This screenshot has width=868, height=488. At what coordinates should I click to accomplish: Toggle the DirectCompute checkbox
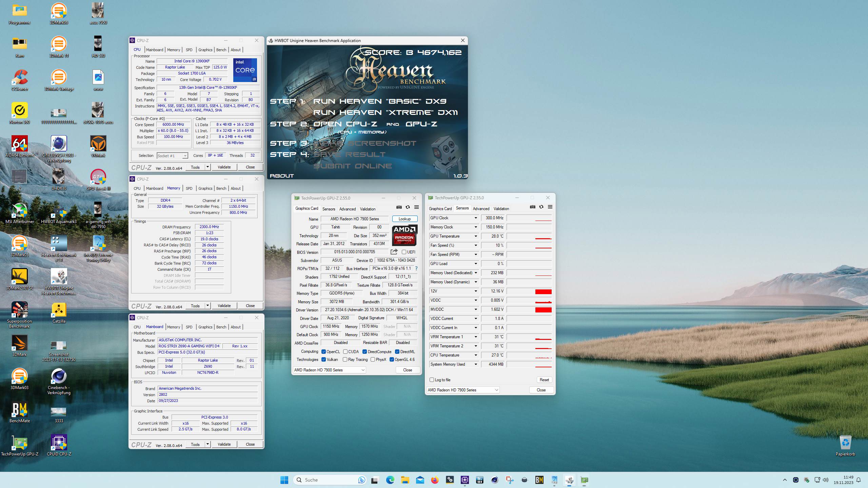coord(364,351)
